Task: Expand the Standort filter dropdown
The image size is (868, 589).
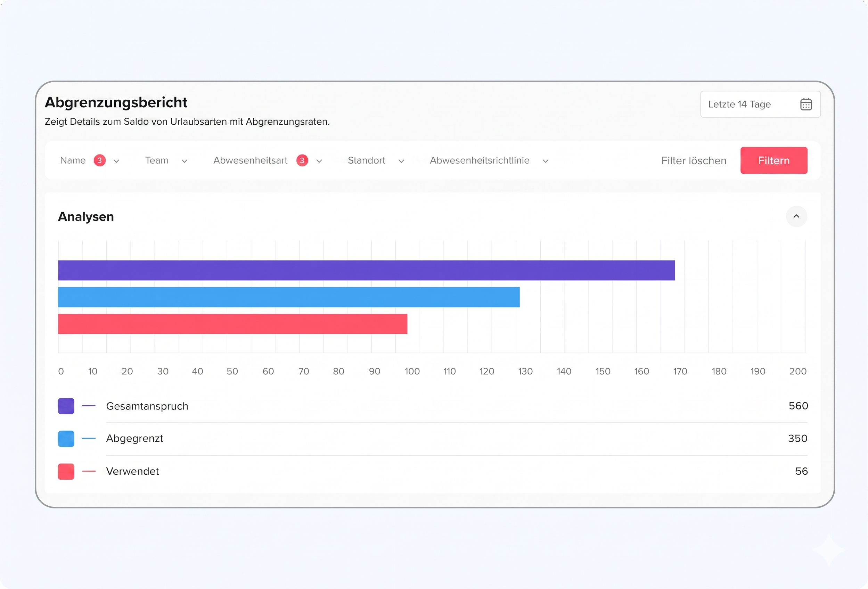Action: tap(401, 161)
